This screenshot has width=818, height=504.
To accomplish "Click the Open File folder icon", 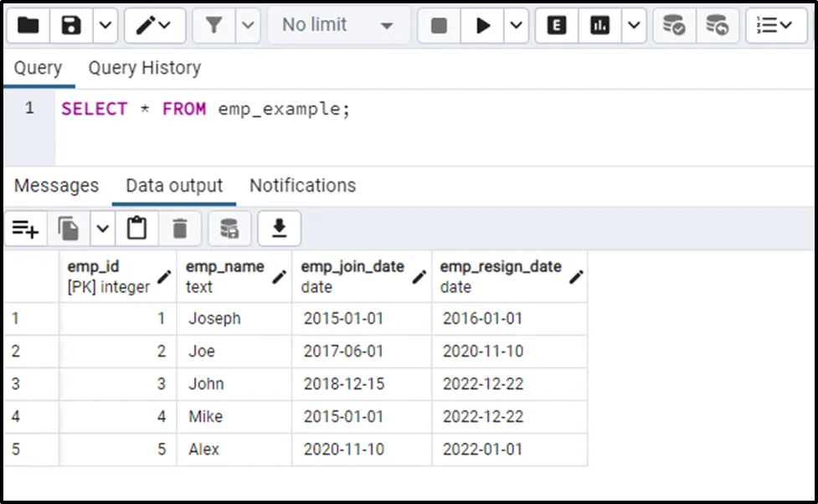I will [28, 26].
